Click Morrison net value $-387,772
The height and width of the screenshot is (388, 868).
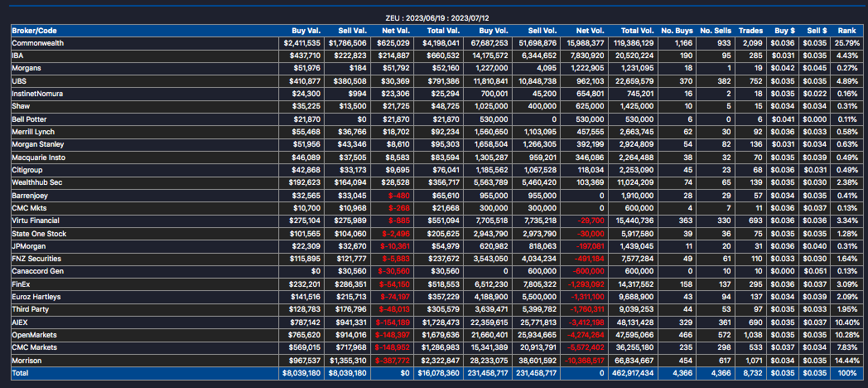[393, 361]
